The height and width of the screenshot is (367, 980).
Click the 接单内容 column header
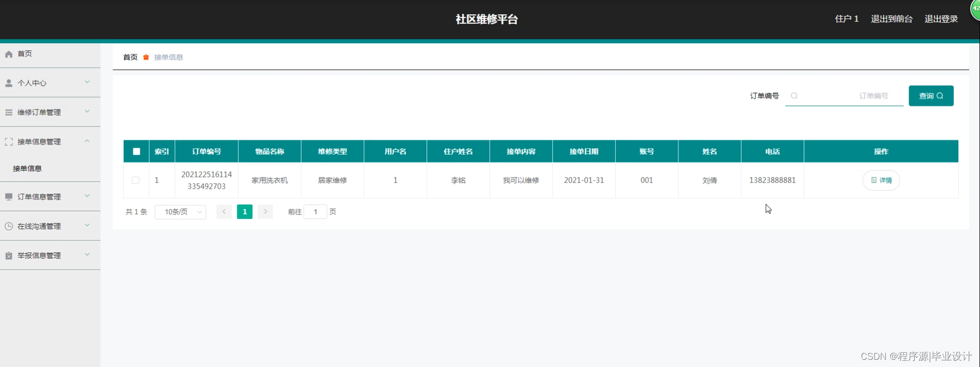(x=521, y=151)
